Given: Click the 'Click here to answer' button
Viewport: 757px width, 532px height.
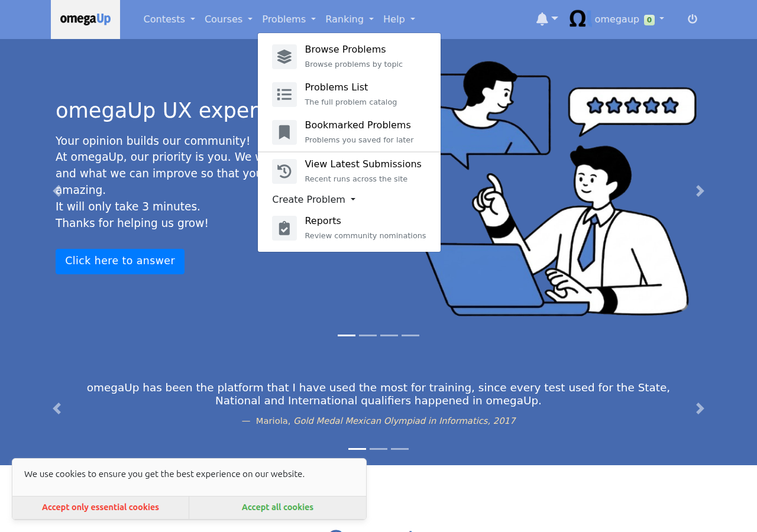Looking at the screenshot, I should (120, 261).
